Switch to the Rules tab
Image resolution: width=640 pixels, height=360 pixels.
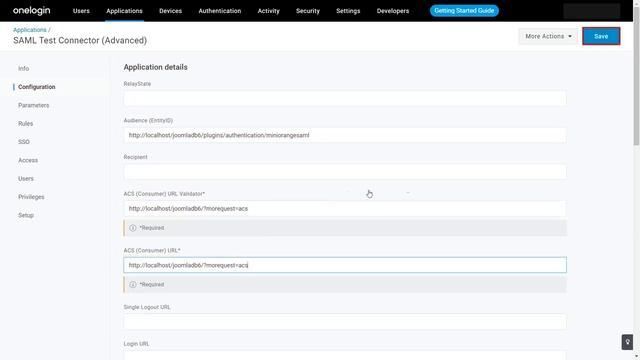tap(26, 124)
